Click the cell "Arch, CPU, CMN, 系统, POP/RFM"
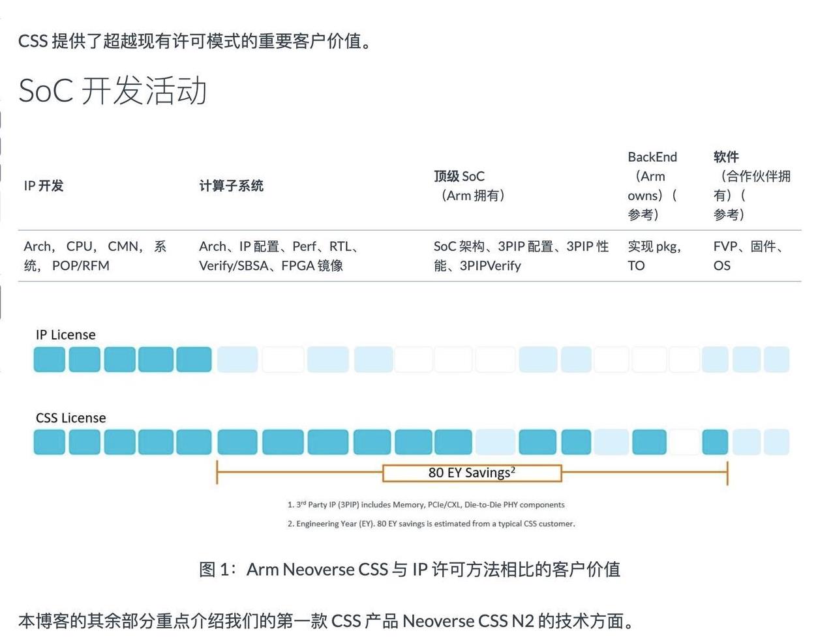 (x=95, y=256)
